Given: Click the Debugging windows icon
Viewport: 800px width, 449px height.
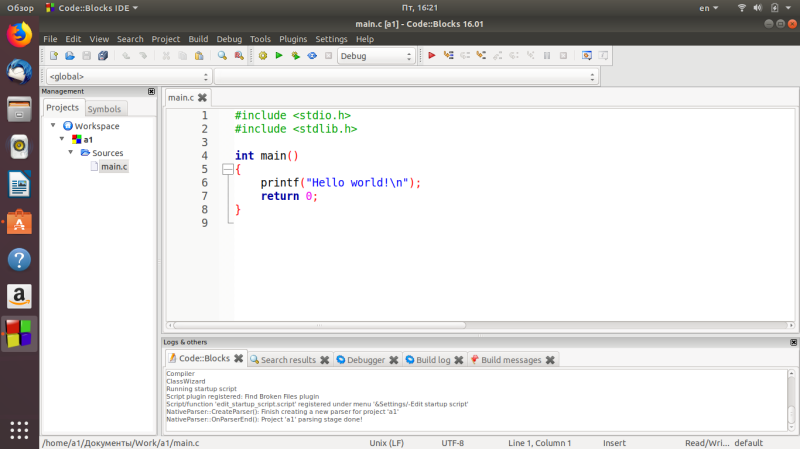Looking at the screenshot, I should [x=587, y=56].
